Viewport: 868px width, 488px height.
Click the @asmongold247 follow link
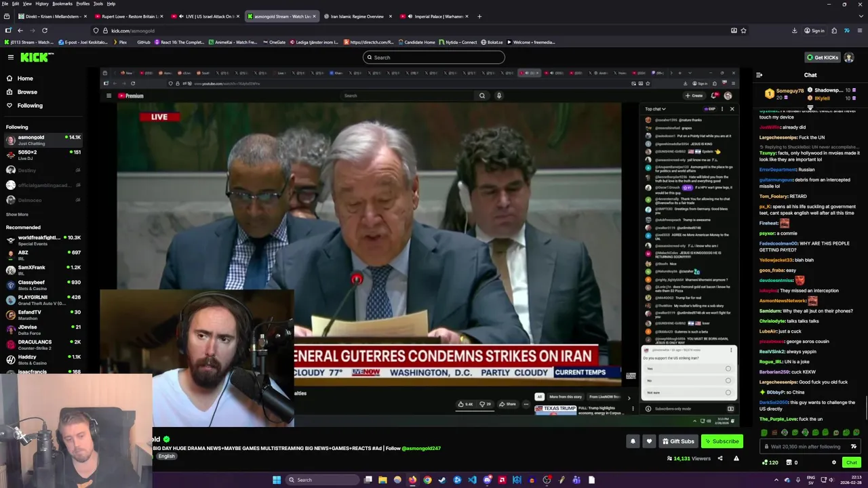pyautogui.click(x=421, y=448)
